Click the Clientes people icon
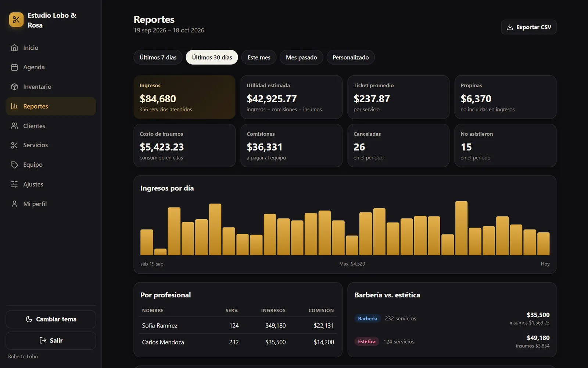Viewport: 588px width, 368px height. pos(14,125)
